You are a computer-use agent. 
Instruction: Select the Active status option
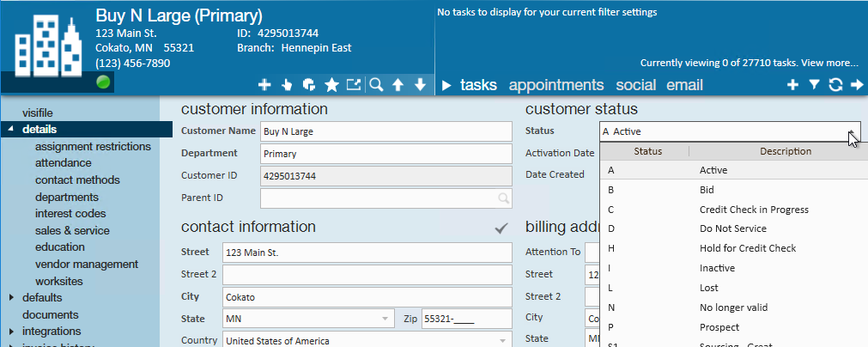pos(734,170)
